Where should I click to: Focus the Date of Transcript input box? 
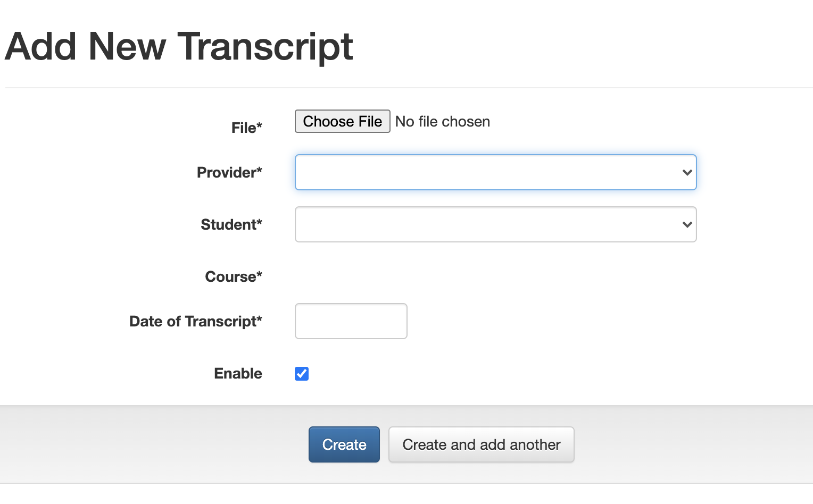tap(351, 321)
